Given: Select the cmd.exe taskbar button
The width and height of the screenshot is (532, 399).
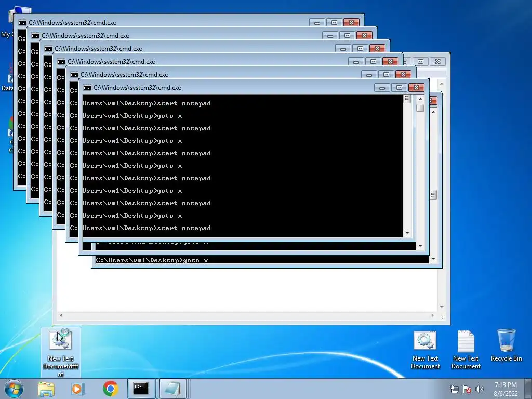Looking at the screenshot, I should click(141, 389).
